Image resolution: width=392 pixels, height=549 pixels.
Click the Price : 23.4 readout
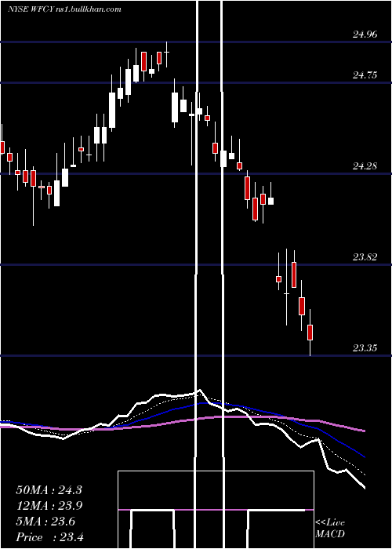coord(49,537)
